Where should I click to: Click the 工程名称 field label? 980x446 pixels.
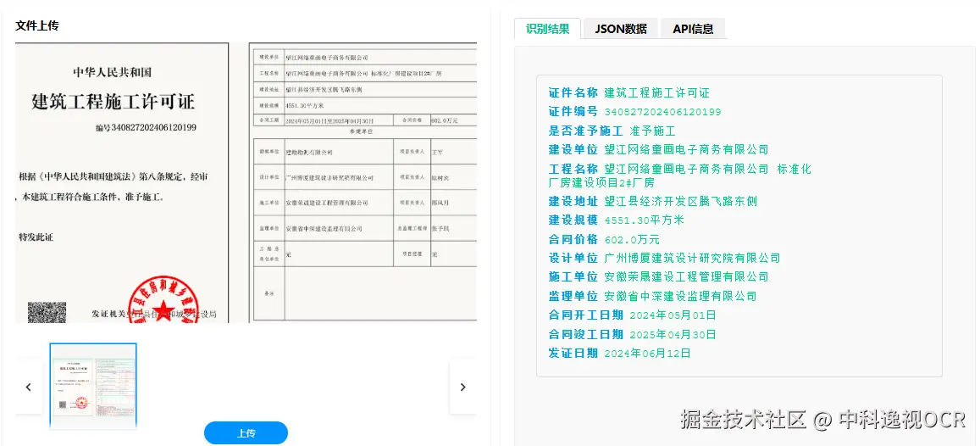(x=573, y=169)
